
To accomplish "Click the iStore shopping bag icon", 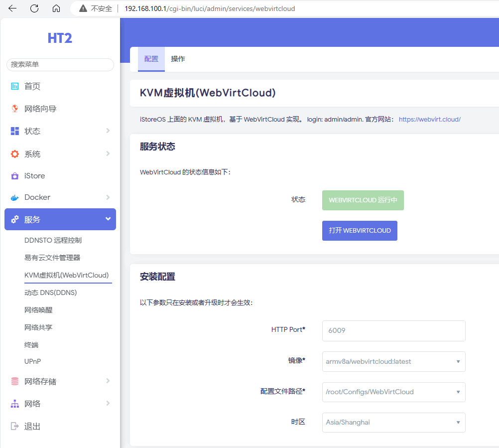I will point(15,176).
